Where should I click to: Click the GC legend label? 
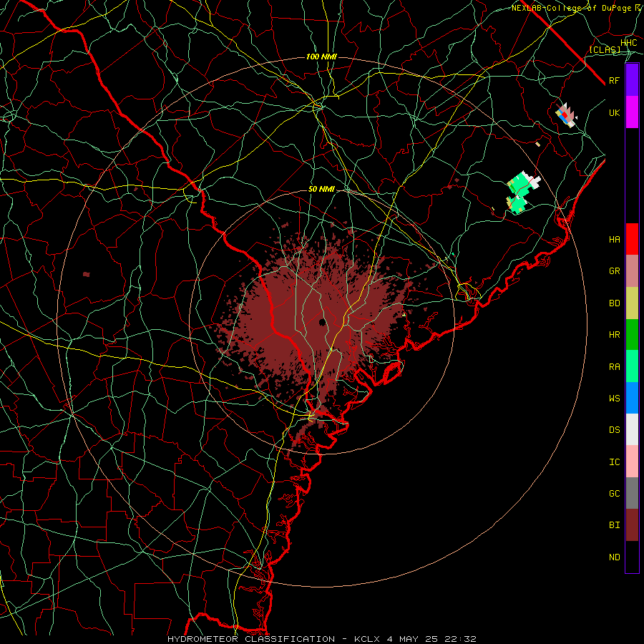point(614,494)
